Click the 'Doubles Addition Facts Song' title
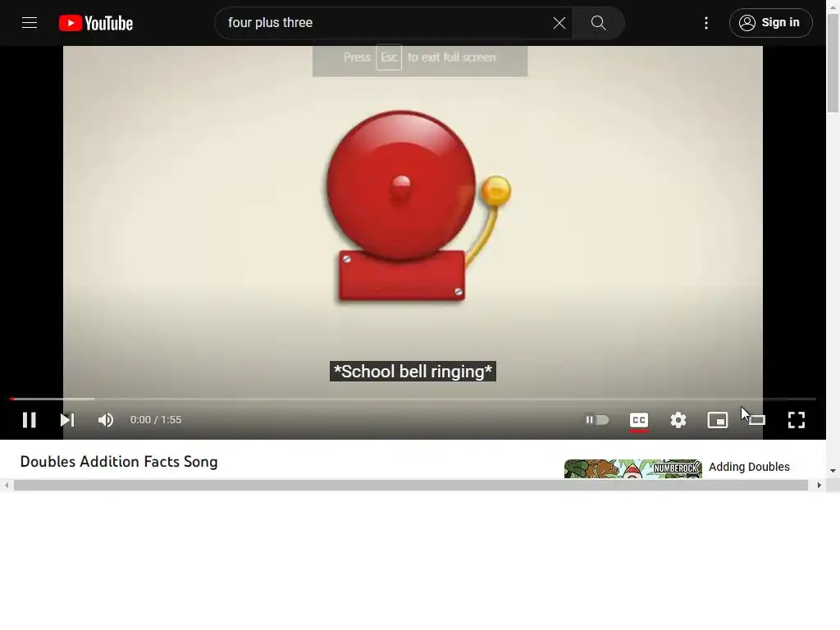 (119, 462)
